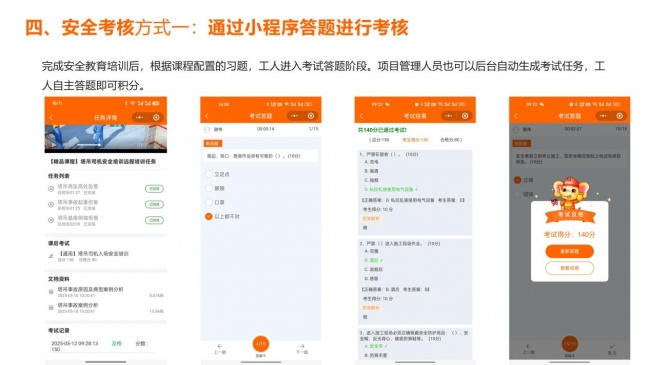
Task: Go to next question with 下一题 arrow
Action: pos(302,348)
